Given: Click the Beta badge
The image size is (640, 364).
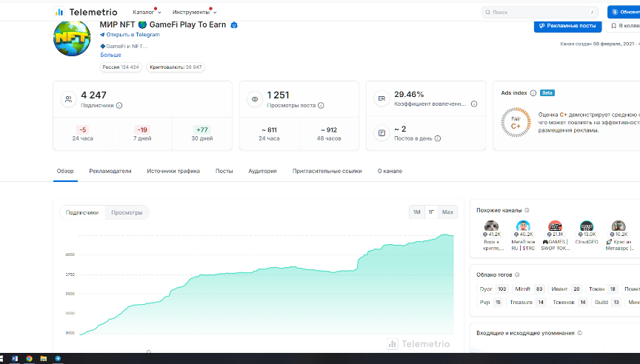Looking at the screenshot, I should tap(547, 93).
